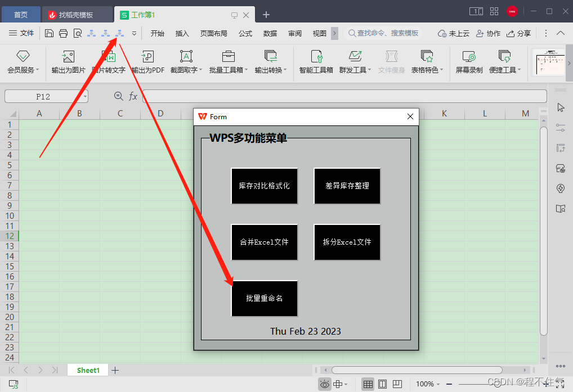Viewport: 573px width, 392px height.
Task: Switch to the 插入 ribbon tab
Action: (x=181, y=33)
